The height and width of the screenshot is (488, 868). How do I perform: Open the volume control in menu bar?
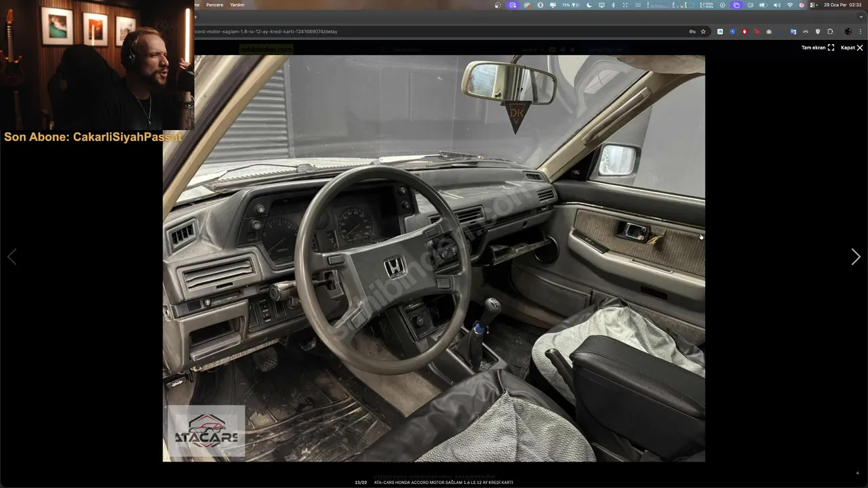[x=777, y=5]
